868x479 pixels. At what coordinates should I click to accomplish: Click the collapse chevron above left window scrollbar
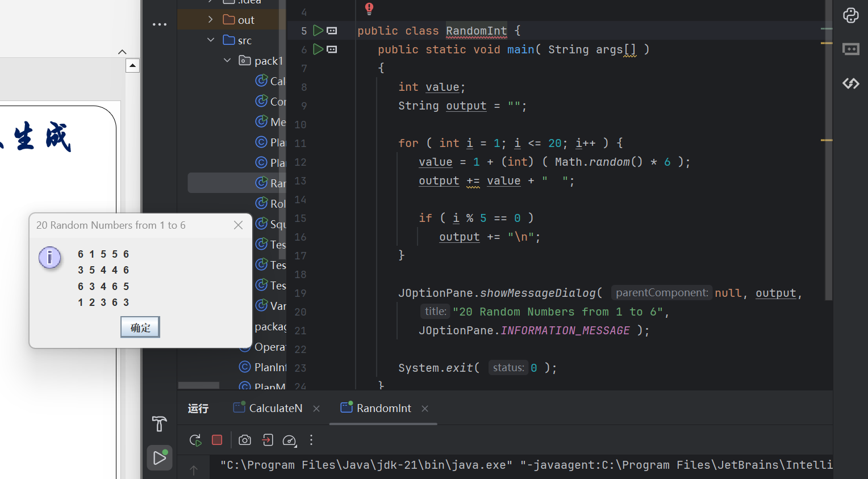coord(122,52)
